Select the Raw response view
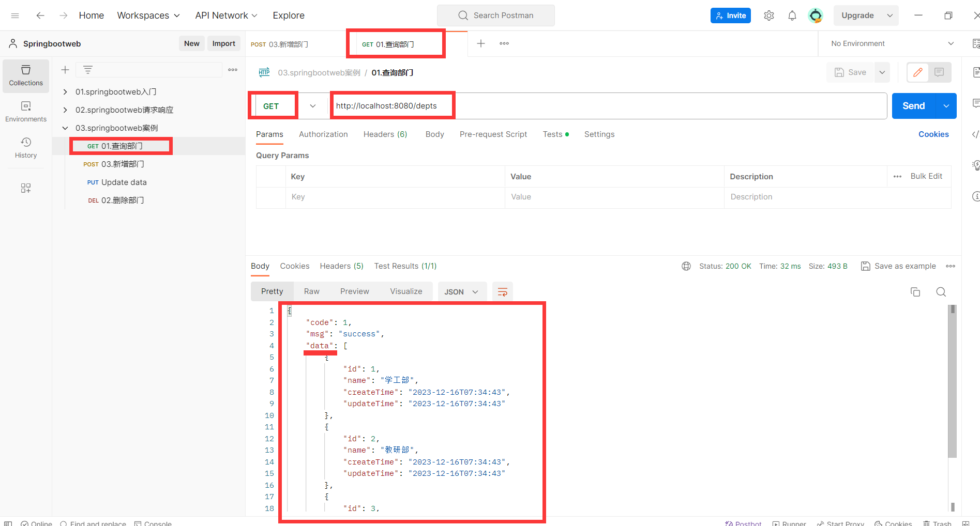This screenshot has height=526, width=980. tap(312, 291)
